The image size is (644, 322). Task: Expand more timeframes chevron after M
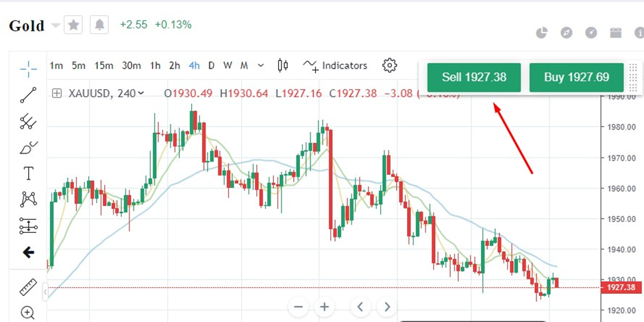pyautogui.click(x=260, y=66)
